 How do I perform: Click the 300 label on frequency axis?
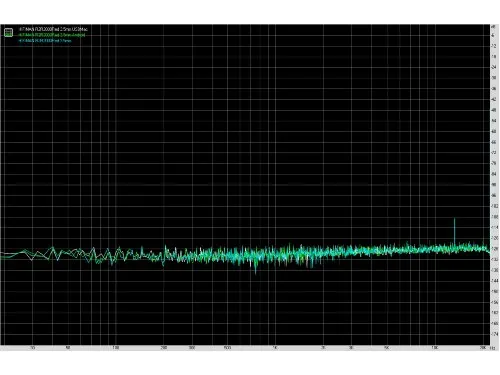[192, 348]
